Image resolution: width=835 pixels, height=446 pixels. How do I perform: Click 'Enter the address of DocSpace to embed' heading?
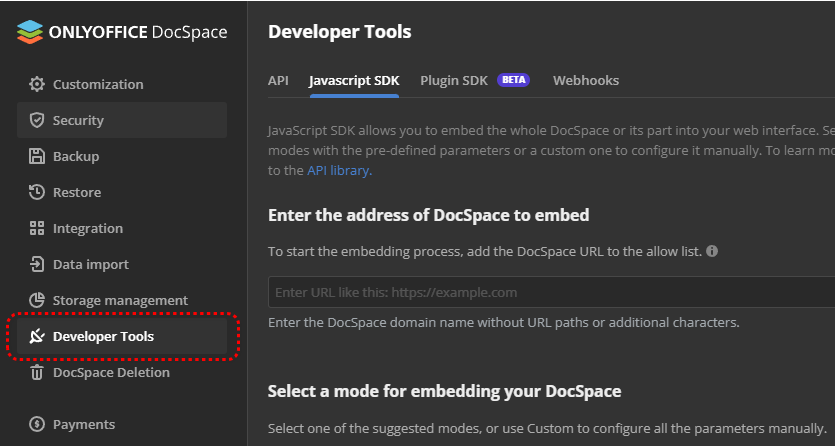429,215
